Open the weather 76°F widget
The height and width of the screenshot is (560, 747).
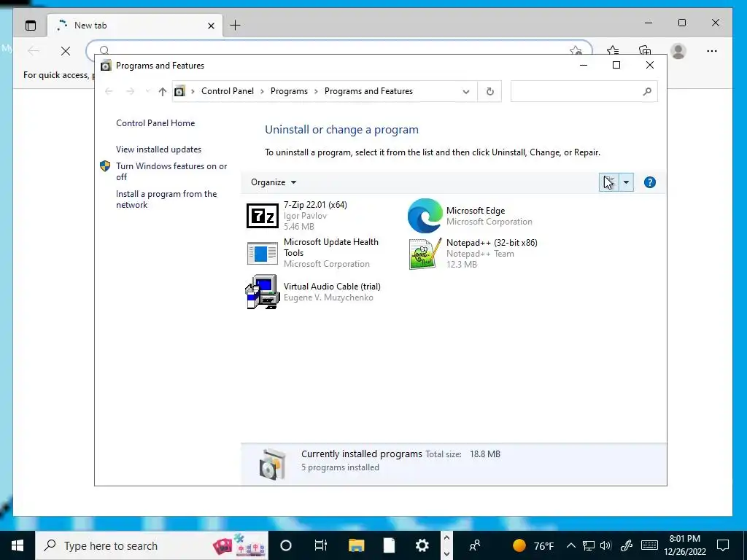533,545
